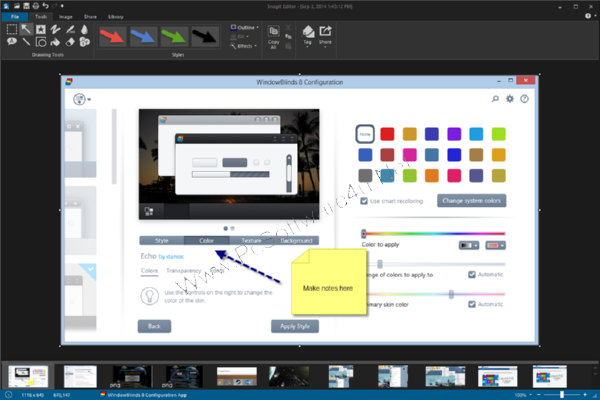Select the Step numbering tool

coord(85,42)
